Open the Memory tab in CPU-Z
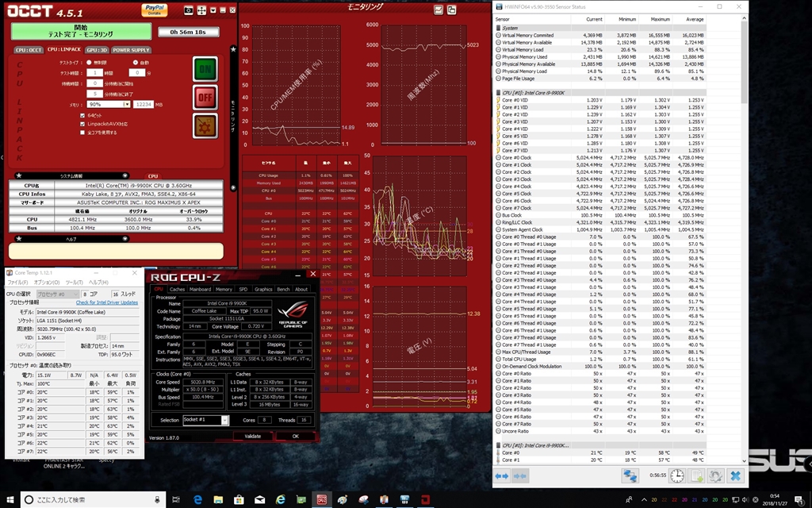 [224, 289]
